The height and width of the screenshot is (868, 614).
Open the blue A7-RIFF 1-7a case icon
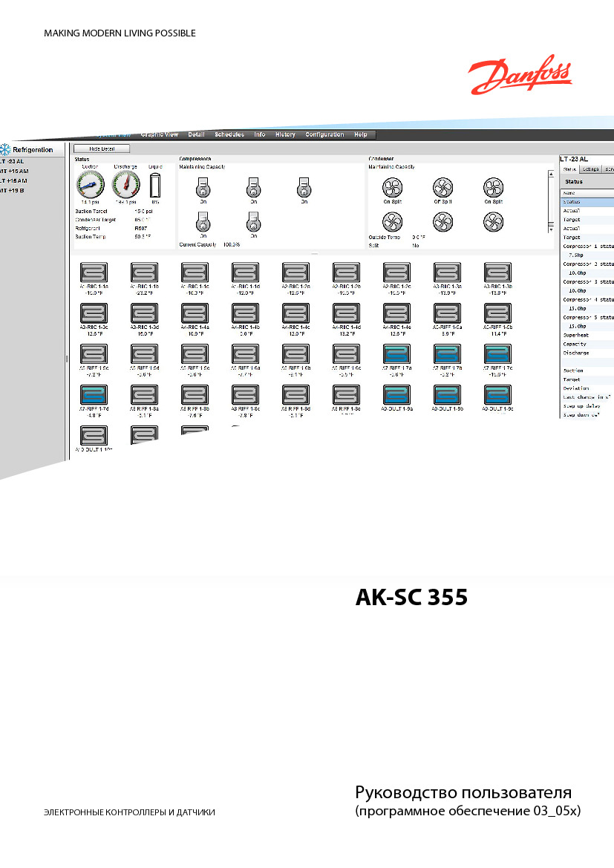(x=396, y=353)
